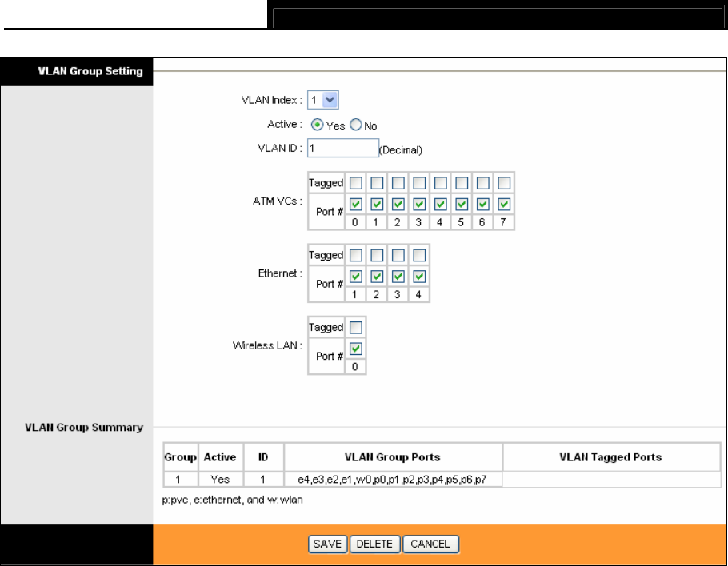Toggle ATM VCs Tagged checkbox for port 4
This screenshot has width=728, height=566.
[x=441, y=183]
